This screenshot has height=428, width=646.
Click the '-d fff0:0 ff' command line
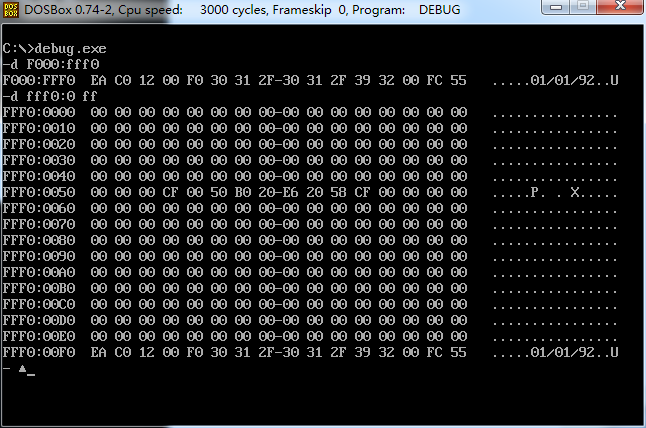click(49, 96)
